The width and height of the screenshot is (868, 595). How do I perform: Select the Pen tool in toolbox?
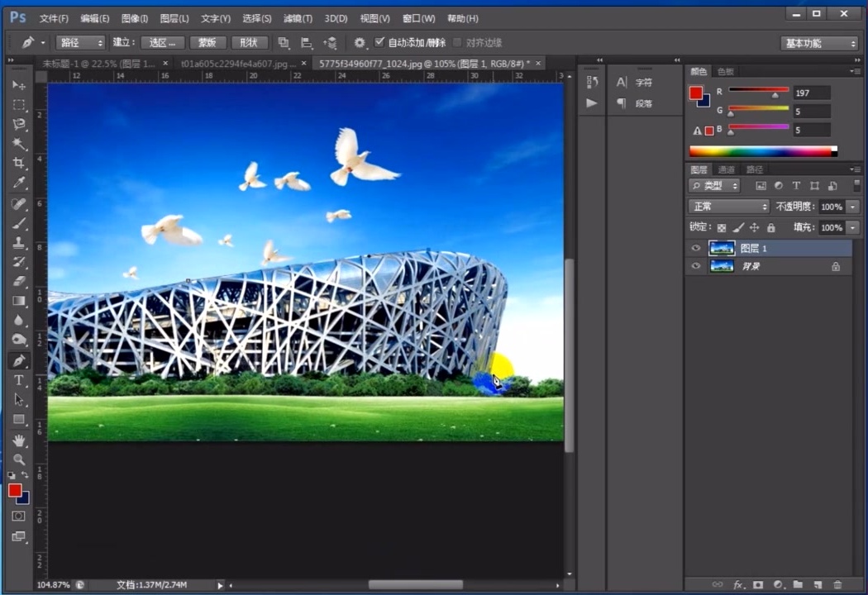pyautogui.click(x=19, y=360)
